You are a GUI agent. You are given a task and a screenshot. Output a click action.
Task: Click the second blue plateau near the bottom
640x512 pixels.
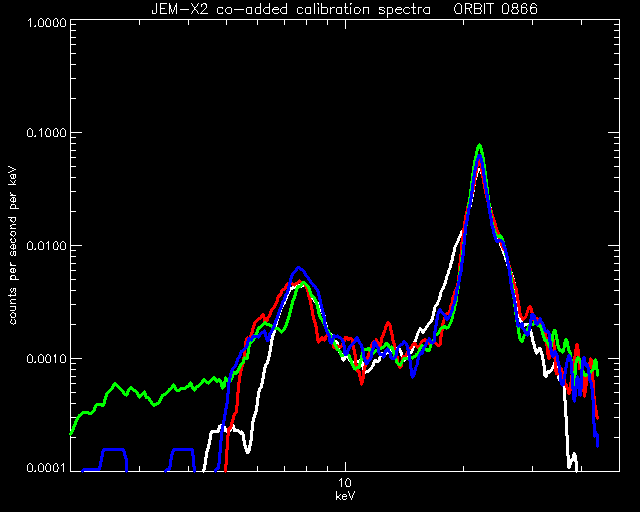coord(182,450)
